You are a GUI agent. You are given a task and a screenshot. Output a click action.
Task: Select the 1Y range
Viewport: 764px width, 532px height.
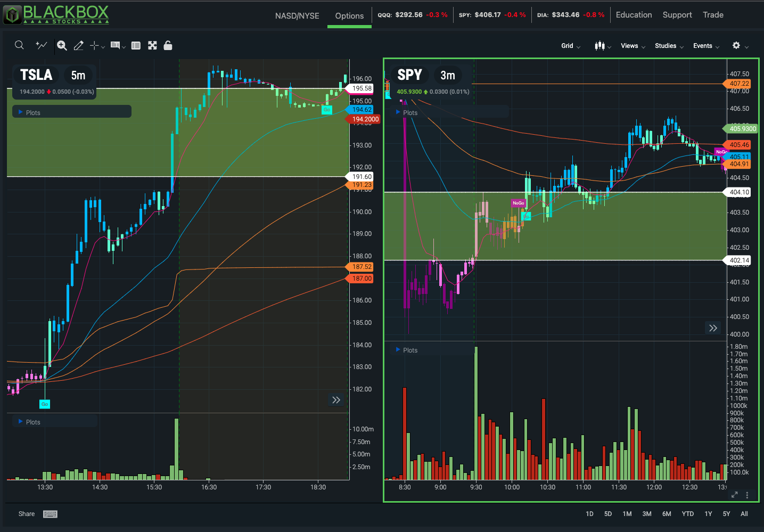[708, 514]
